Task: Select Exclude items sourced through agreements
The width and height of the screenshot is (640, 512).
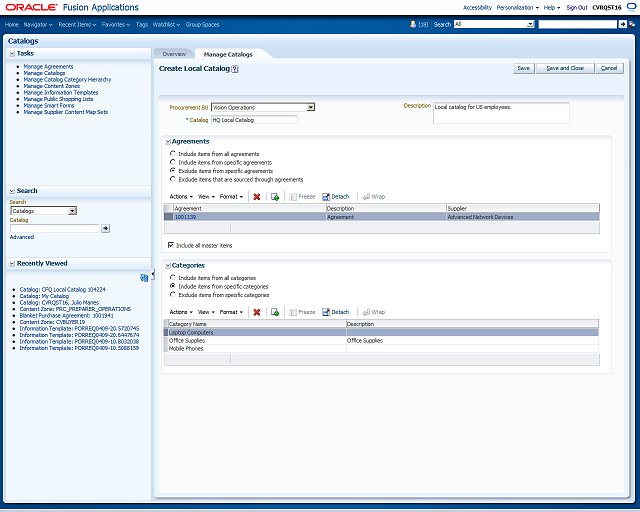Action: coord(173,179)
